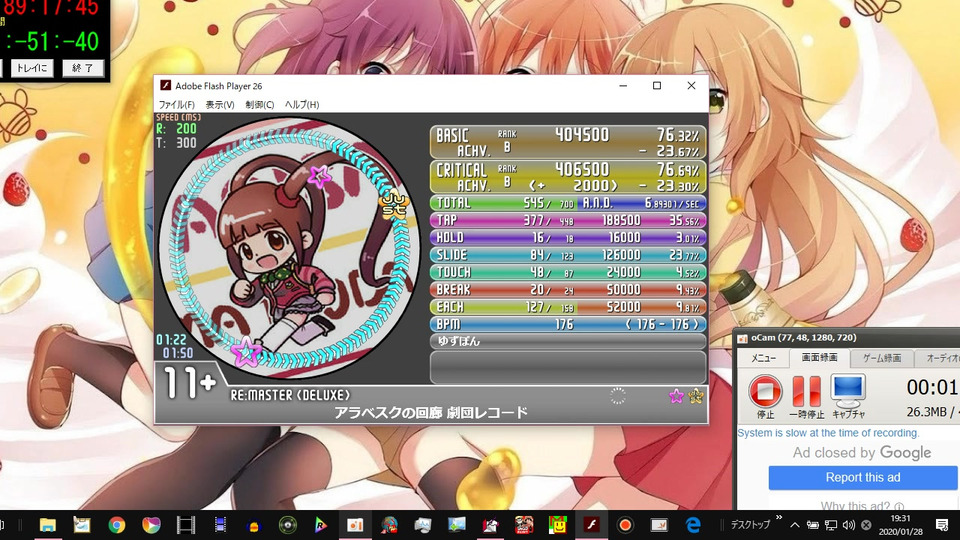Click the pink star icon beside the gold star
This screenshot has height=540, width=960.
pos(676,396)
